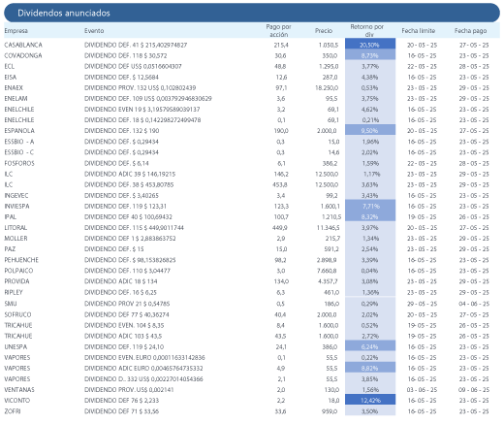Click the 8,32% return value
Viewport: 504px width, 424px height.
(370, 216)
